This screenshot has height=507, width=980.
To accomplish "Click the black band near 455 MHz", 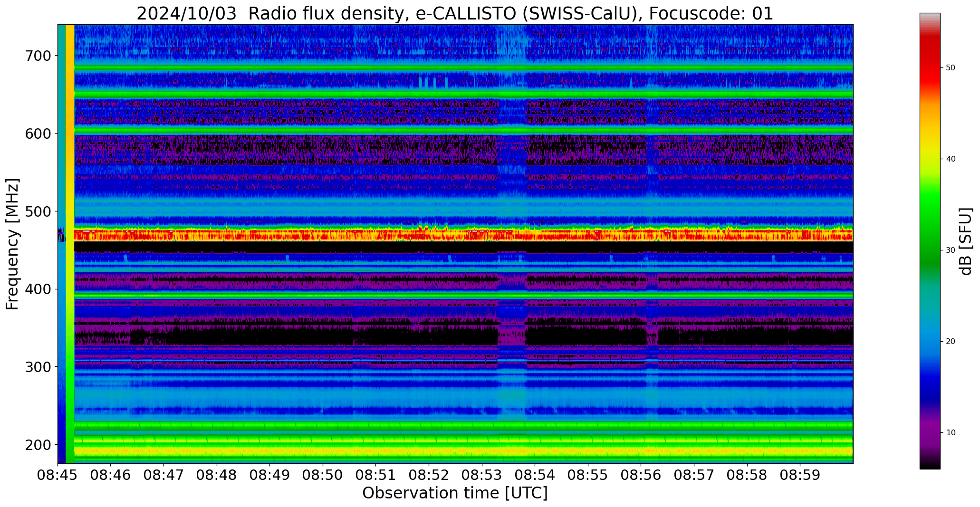I will [x=463, y=247].
